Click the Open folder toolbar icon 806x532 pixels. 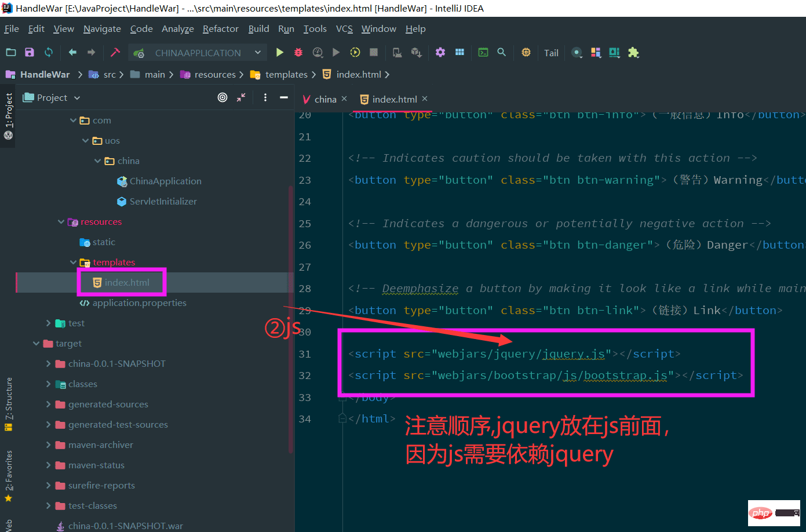(11, 52)
